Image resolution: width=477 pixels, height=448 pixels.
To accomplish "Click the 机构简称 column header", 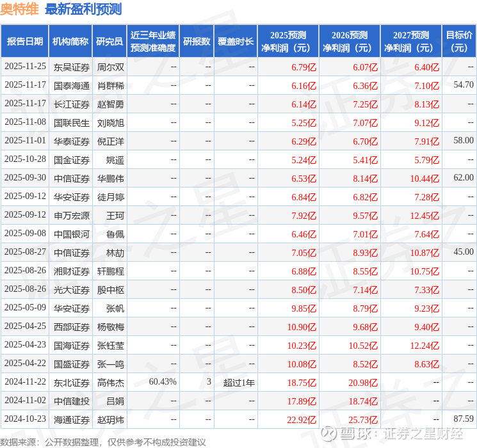I will pos(70,41).
